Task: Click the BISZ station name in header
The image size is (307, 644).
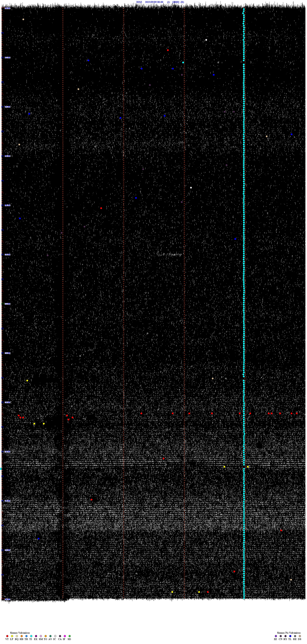Action: [139, 2]
